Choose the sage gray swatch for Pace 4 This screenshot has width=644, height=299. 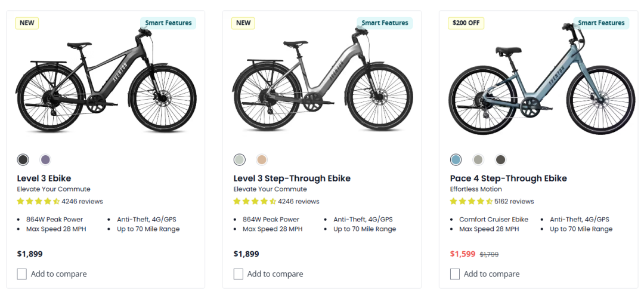(478, 159)
